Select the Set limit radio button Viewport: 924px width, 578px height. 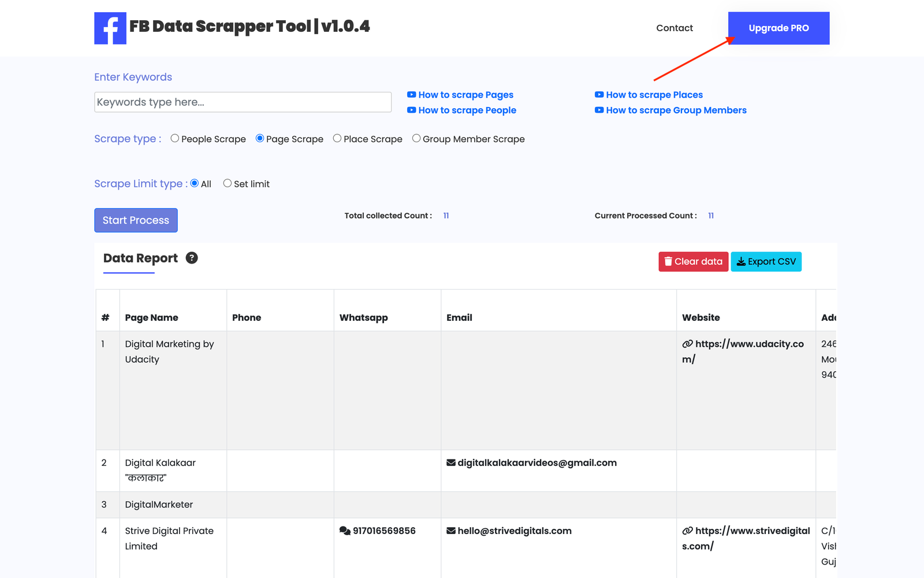coord(228,183)
